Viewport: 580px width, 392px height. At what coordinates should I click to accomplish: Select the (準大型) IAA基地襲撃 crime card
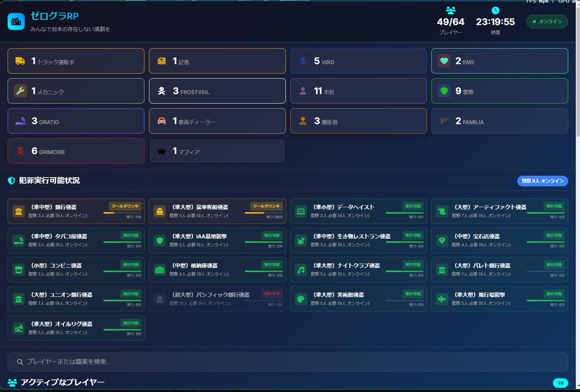tap(217, 240)
